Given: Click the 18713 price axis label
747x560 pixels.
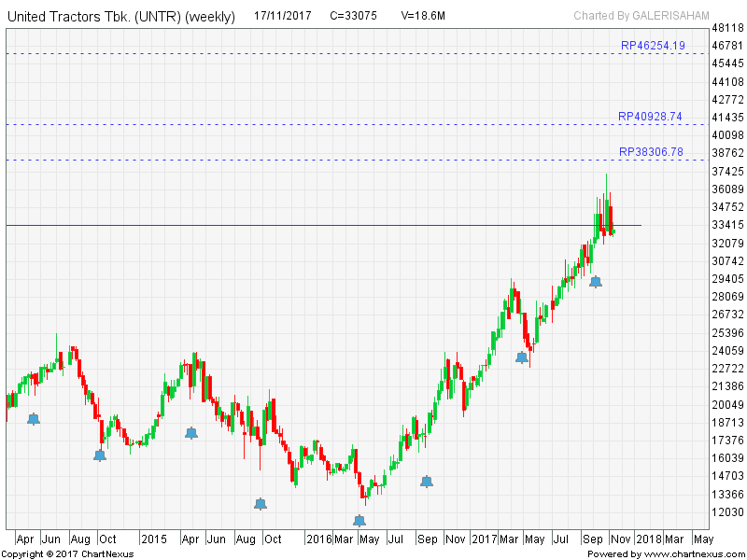Looking at the screenshot, I should (727, 423).
